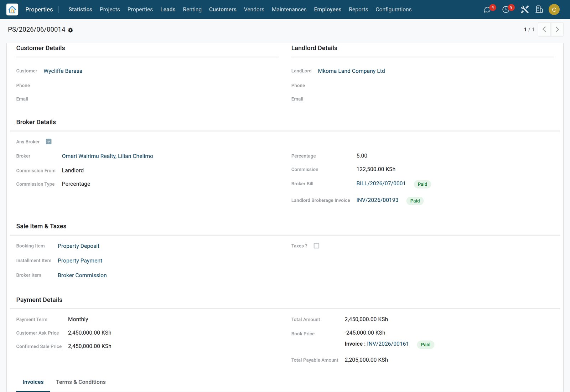Go to the next record arrow
570x392 pixels.
(557, 30)
